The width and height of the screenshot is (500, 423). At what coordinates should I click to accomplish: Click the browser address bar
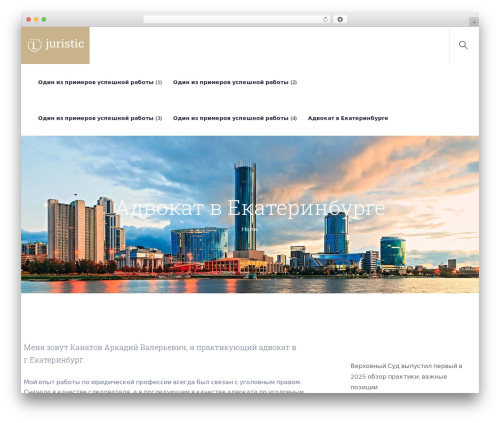point(237,20)
